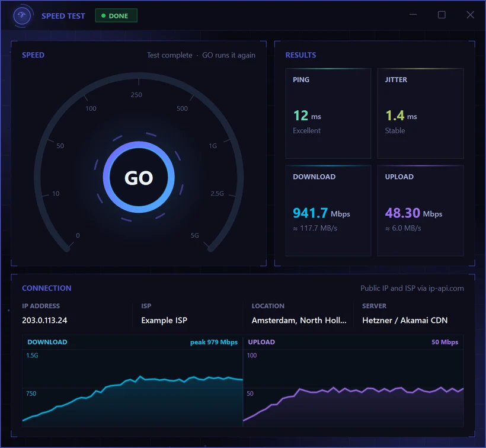Click the Example ISP value
This screenshot has height=448, width=486.
(164, 321)
